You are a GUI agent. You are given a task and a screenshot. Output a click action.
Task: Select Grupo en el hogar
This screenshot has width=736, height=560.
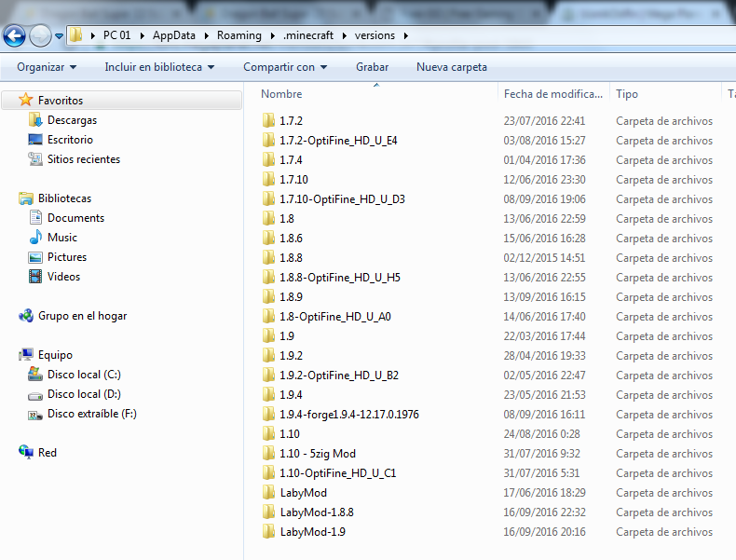(x=83, y=316)
